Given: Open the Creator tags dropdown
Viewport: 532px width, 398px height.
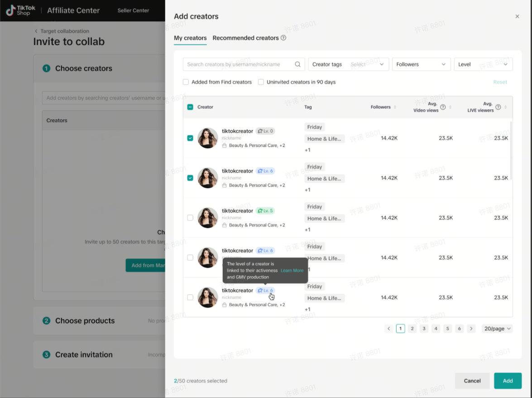Looking at the screenshot, I should click(x=348, y=64).
